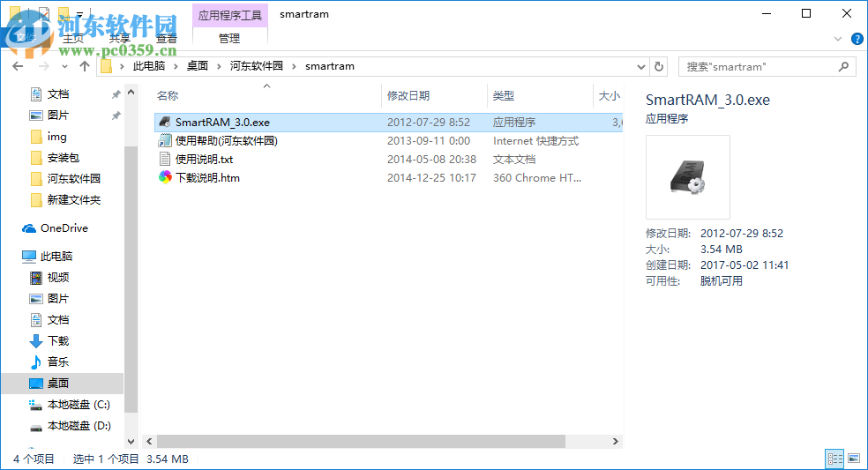Go forward using the forward arrow
The image size is (868, 470).
(x=44, y=66)
